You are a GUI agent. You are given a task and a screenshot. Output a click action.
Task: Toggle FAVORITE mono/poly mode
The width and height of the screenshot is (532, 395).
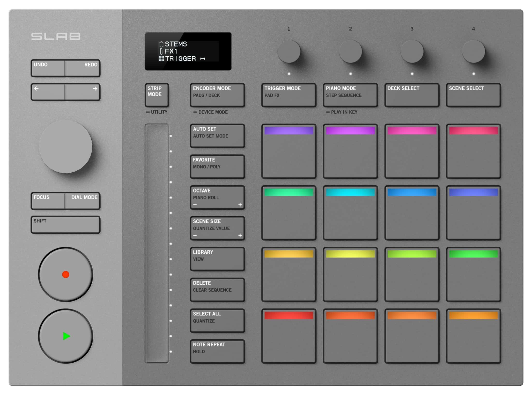(x=217, y=166)
